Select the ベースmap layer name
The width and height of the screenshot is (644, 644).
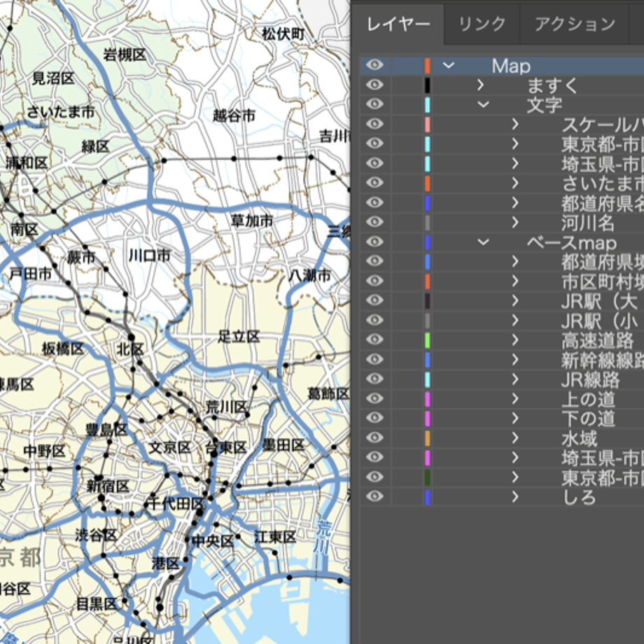point(572,243)
